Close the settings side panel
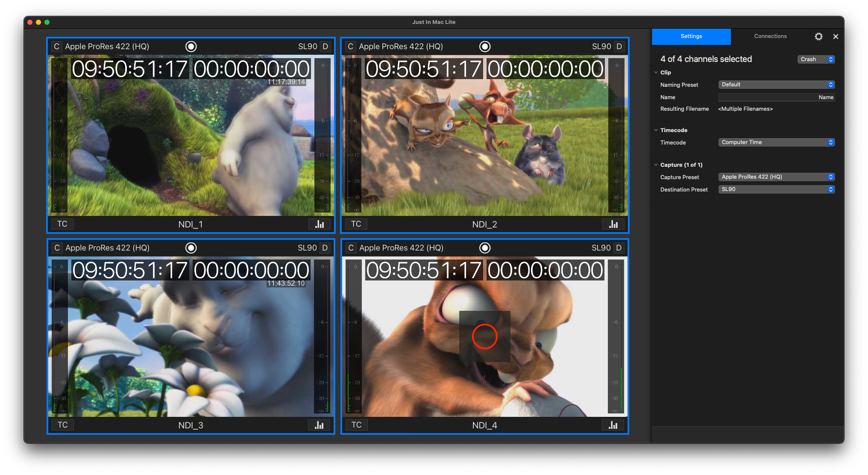This screenshot has width=868, height=475. (x=836, y=37)
